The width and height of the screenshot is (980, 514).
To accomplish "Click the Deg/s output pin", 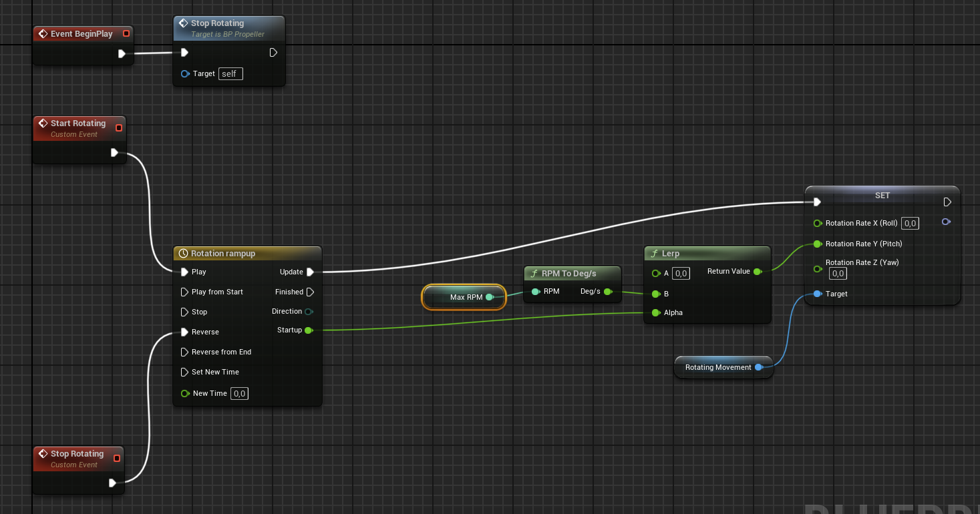I will pyautogui.click(x=607, y=291).
